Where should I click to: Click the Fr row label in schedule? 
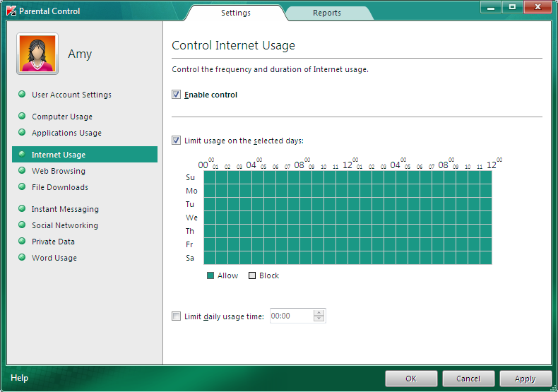point(189,244)
